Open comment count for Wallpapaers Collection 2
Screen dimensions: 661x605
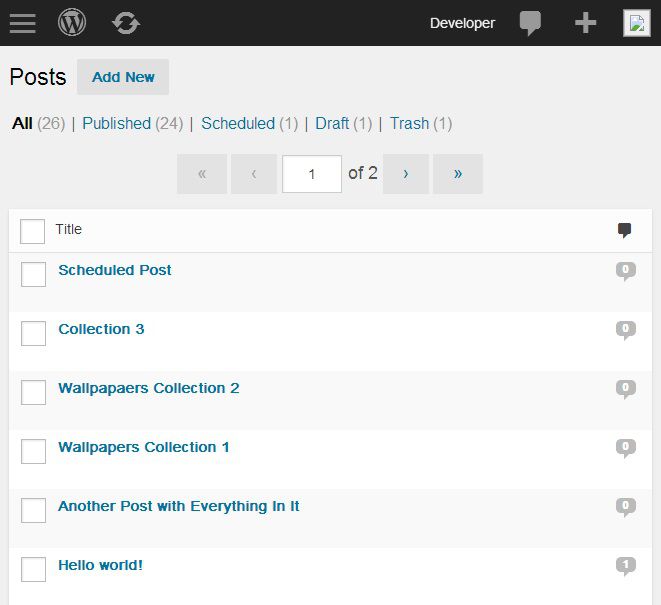(x=626, y=389)
